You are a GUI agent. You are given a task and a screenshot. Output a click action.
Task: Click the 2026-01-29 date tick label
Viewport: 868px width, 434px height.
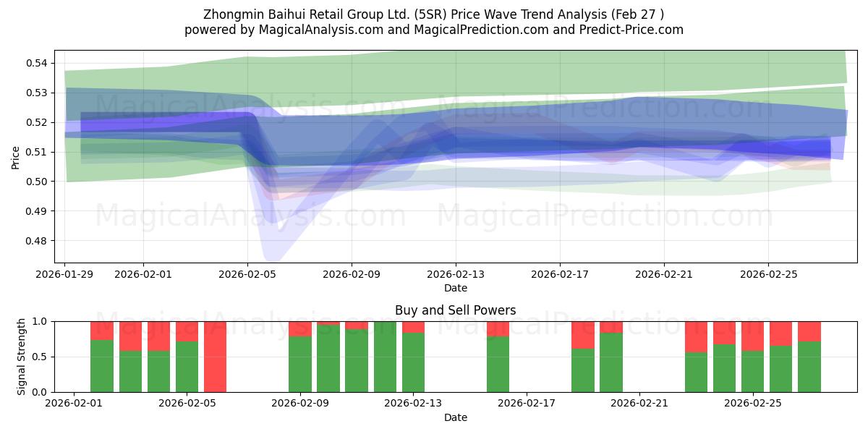(x=65, y=274)
